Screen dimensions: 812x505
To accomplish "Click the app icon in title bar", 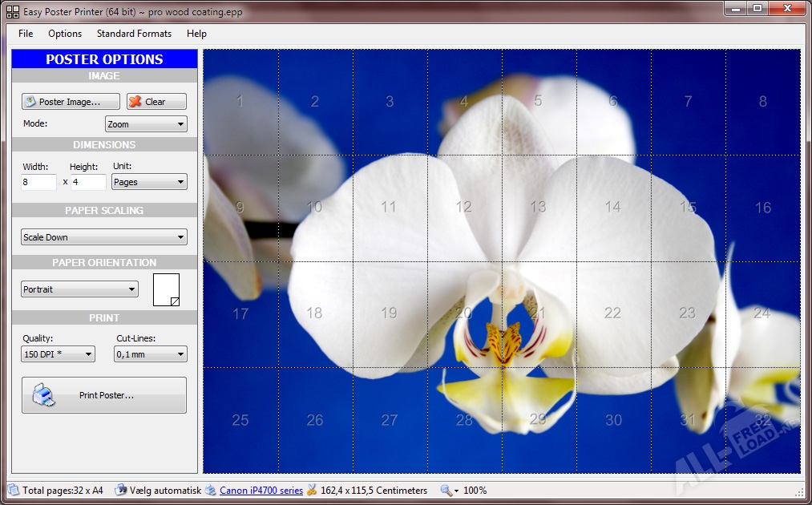I will pos(12,12).
